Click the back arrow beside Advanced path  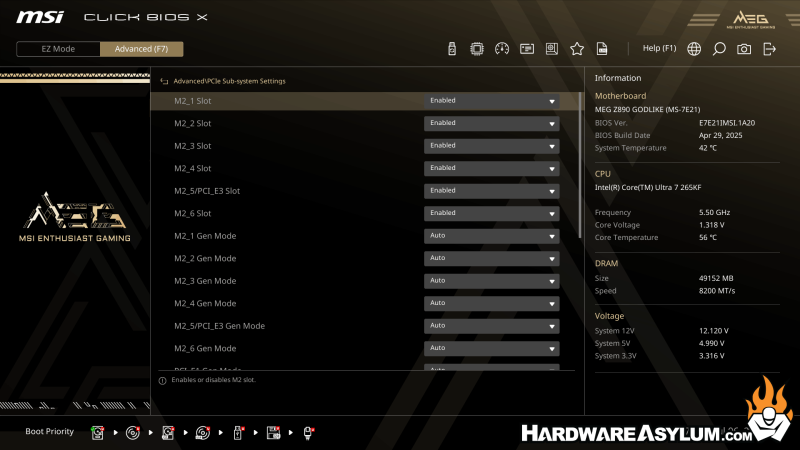tap(164, 81)
